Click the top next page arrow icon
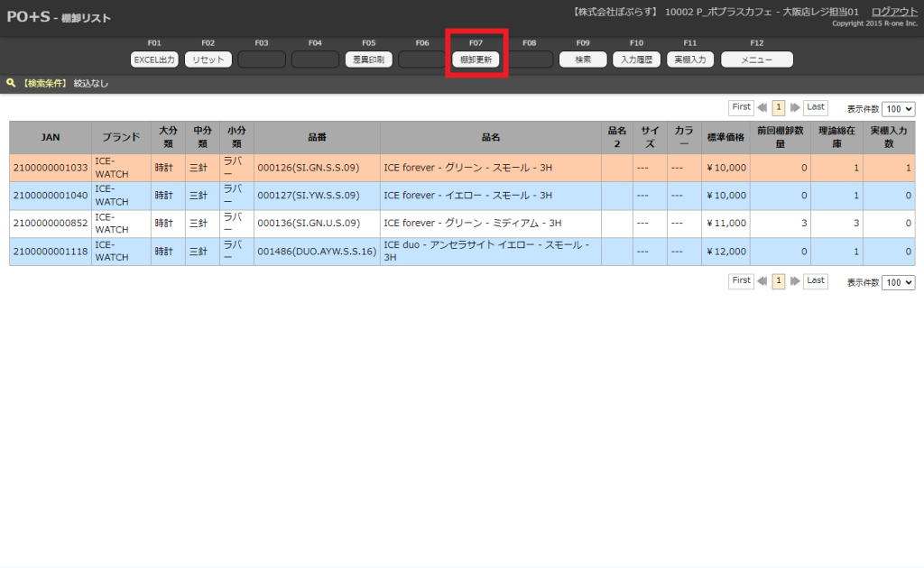The height and width of the screenshot is (568, 924). (x=795, y=107)
